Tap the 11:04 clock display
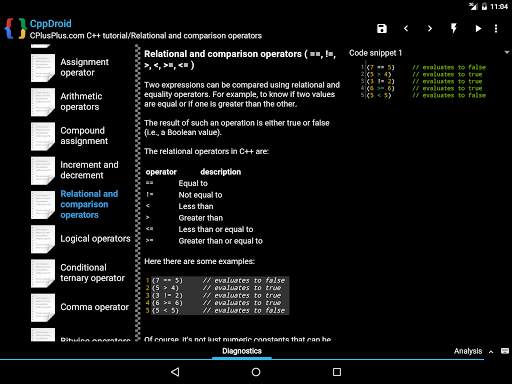512x384 pixels. tap(499, 6)
